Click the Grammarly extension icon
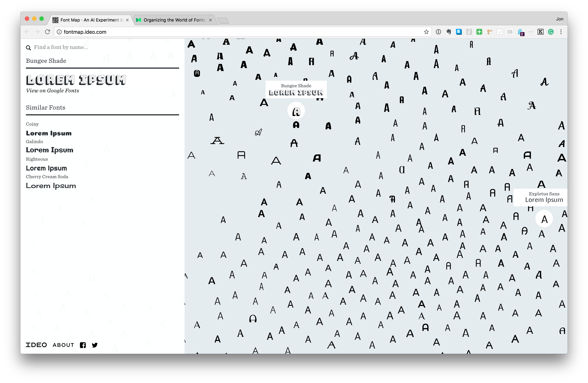The width and height of the screenshot is (588, 383). click(551, 32)
